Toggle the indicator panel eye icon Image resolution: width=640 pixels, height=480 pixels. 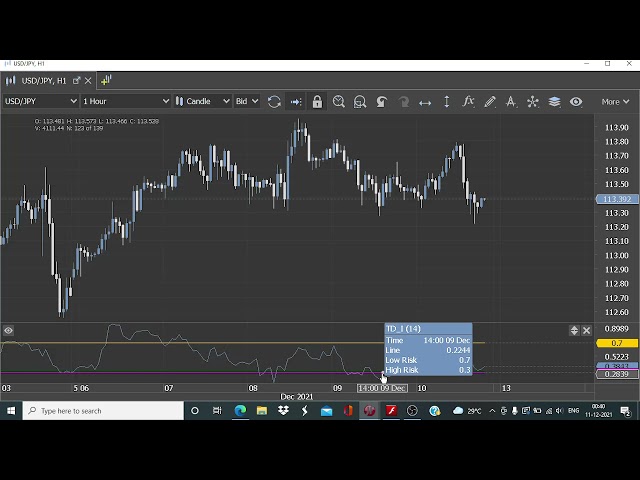[x=8, y=330]
